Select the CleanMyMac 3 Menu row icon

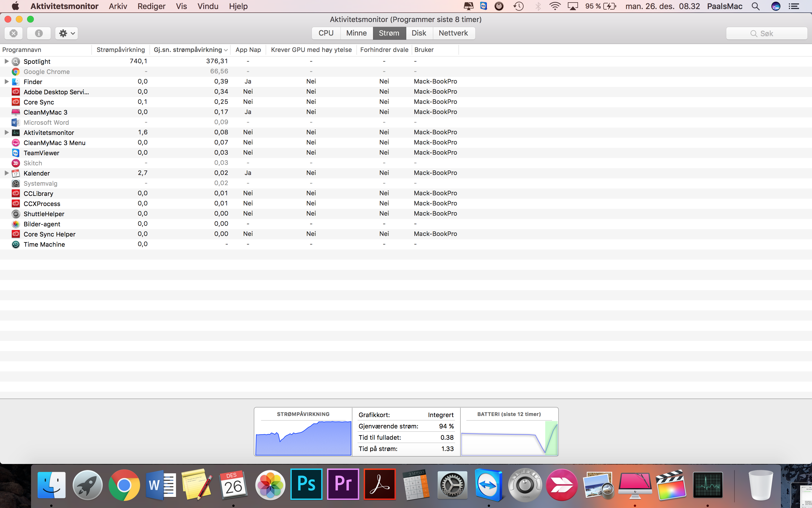[x=16, y=143]
